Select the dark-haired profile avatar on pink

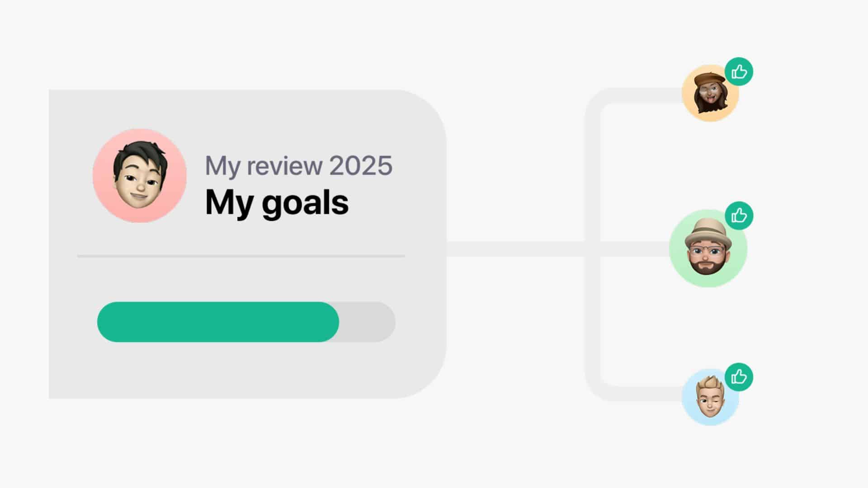click(x=140, y=176)
